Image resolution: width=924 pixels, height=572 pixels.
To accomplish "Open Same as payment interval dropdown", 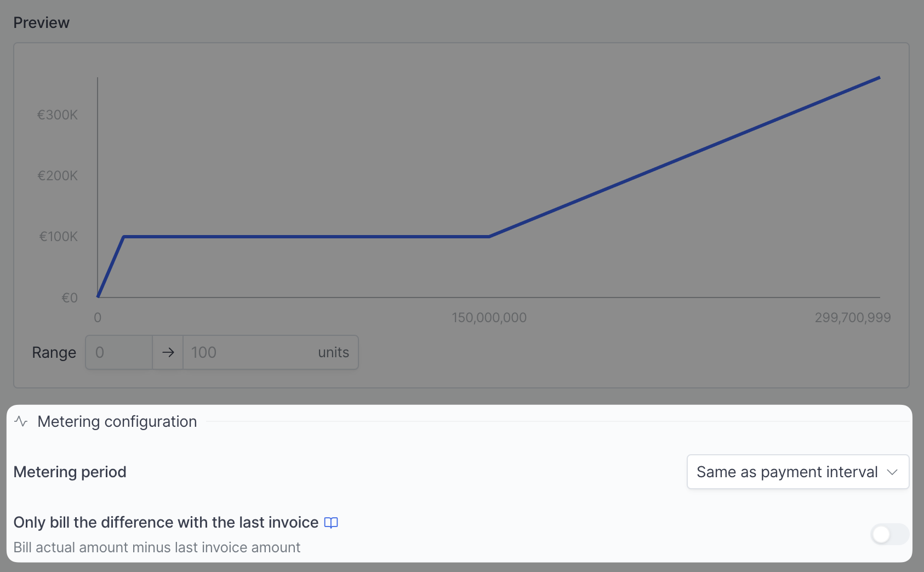I will pos(798,472).
